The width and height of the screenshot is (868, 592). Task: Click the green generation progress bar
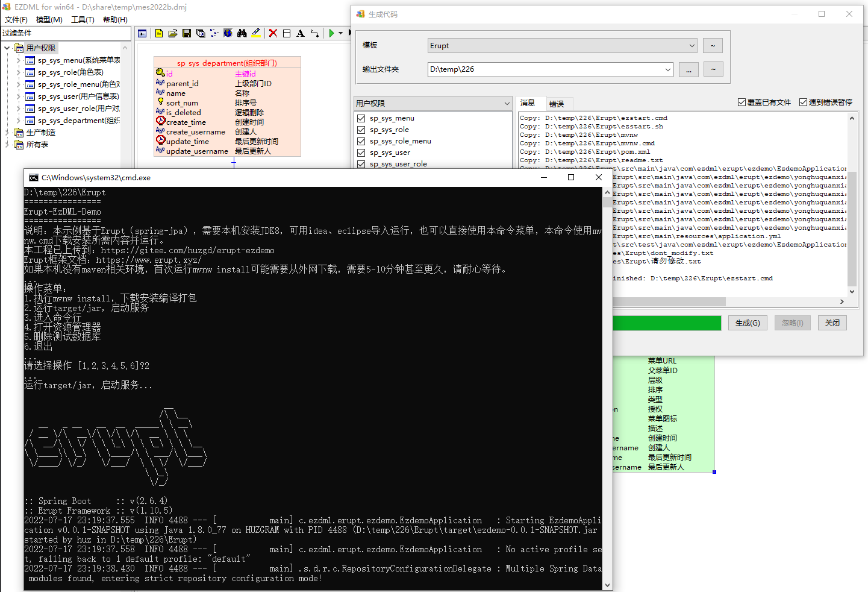667,323
